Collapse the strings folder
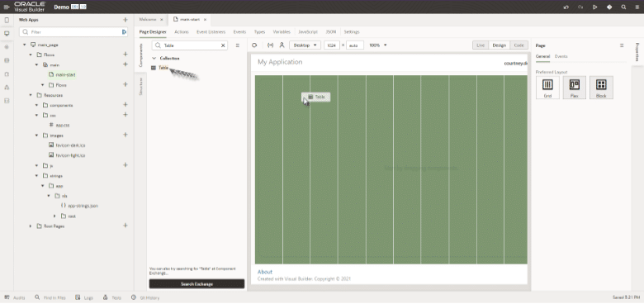 click(x=36, y=175)
